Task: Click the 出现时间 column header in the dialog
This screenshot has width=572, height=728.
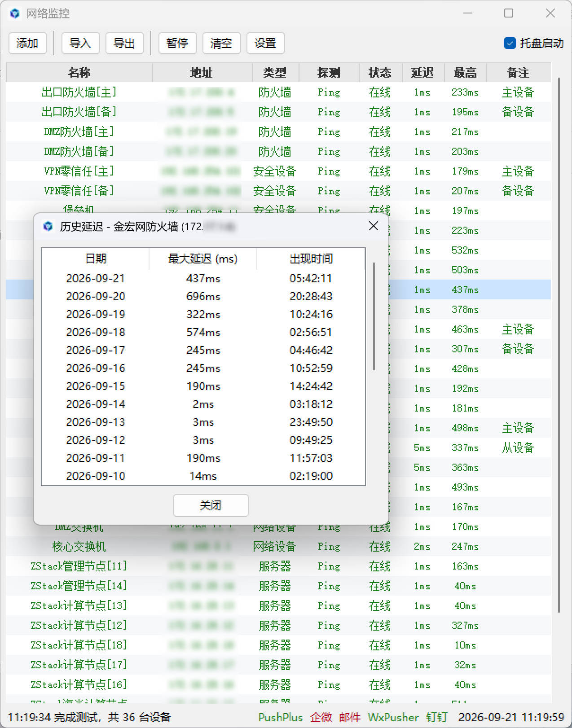Action: coord(311,259)
